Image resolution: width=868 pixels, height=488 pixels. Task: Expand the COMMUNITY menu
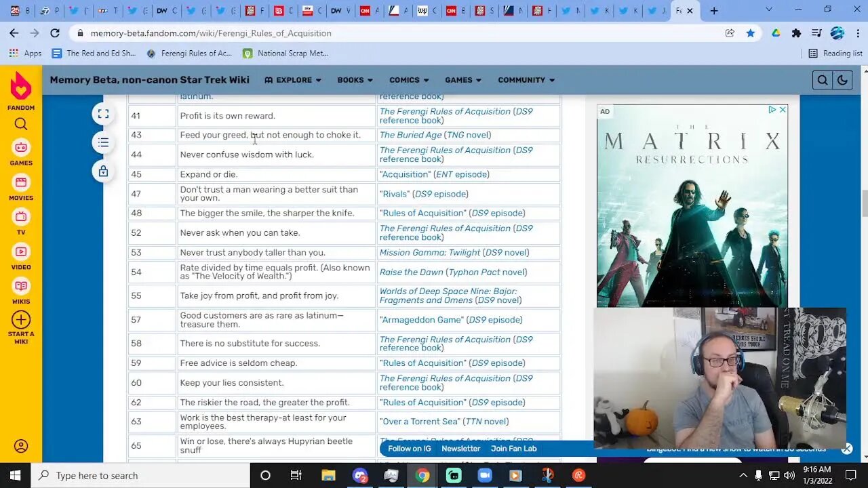tap(526, 80)
